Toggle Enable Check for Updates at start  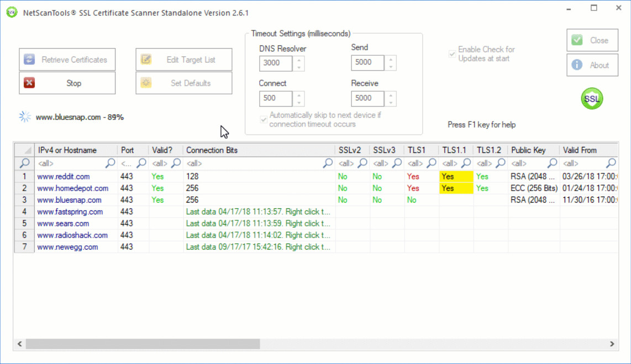pyautogui.click(x=453, y=54)
